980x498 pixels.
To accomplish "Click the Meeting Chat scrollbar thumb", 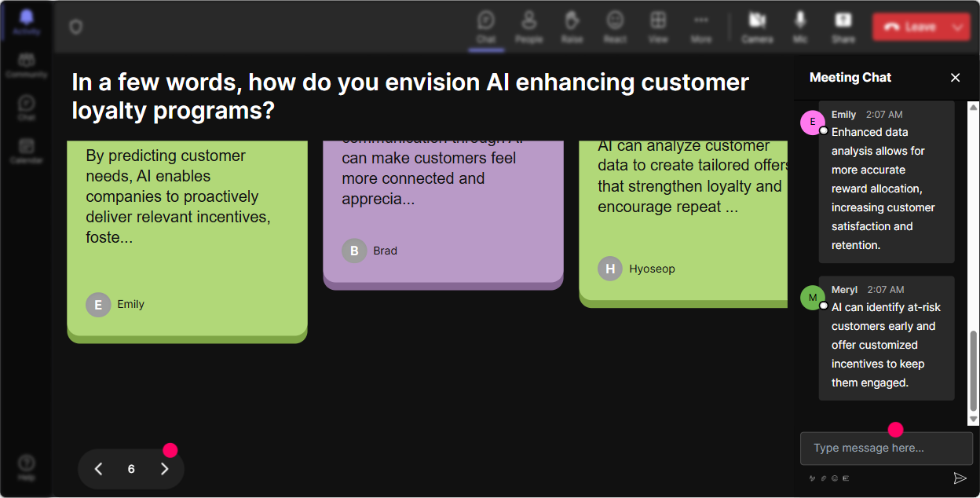I will click(x=974, y=371).
